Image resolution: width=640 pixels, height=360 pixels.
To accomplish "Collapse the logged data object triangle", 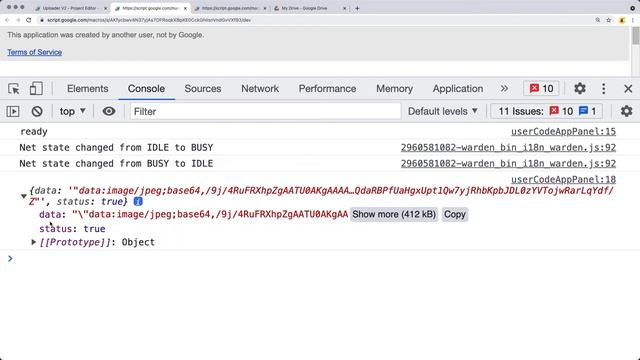I will [x=24, y=196].
